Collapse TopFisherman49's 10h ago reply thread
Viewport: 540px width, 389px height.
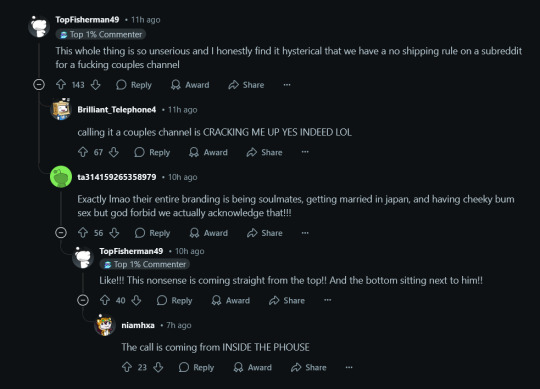83,300
